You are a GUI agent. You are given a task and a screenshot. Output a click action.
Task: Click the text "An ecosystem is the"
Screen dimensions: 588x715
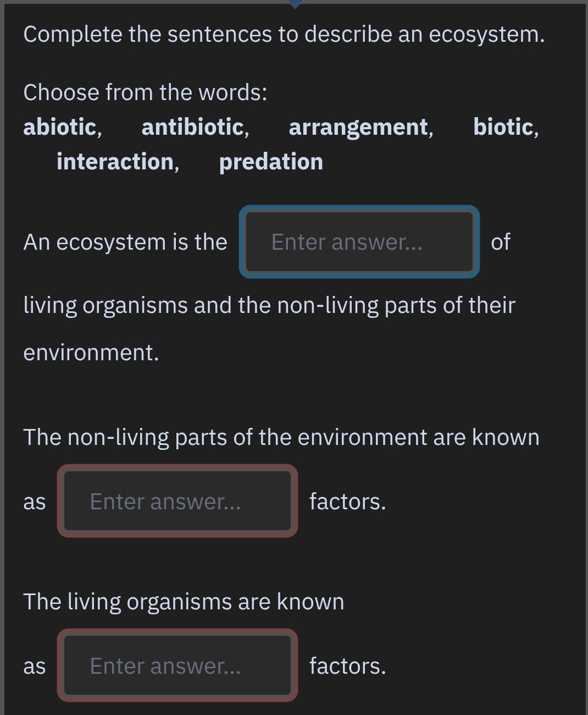coord(125,242)
